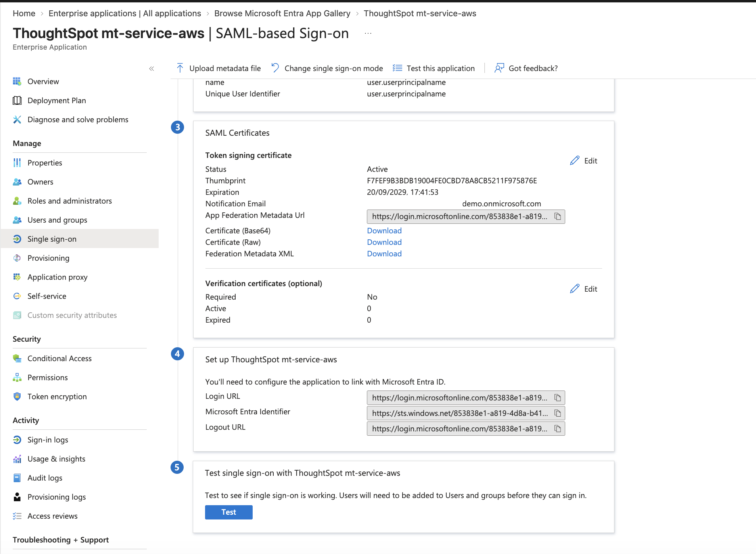Image resolution: width=756 pixels, height=554 pixels.
Task: View Usage & insights
Action: pyautogui.click(x=56, y=459)
